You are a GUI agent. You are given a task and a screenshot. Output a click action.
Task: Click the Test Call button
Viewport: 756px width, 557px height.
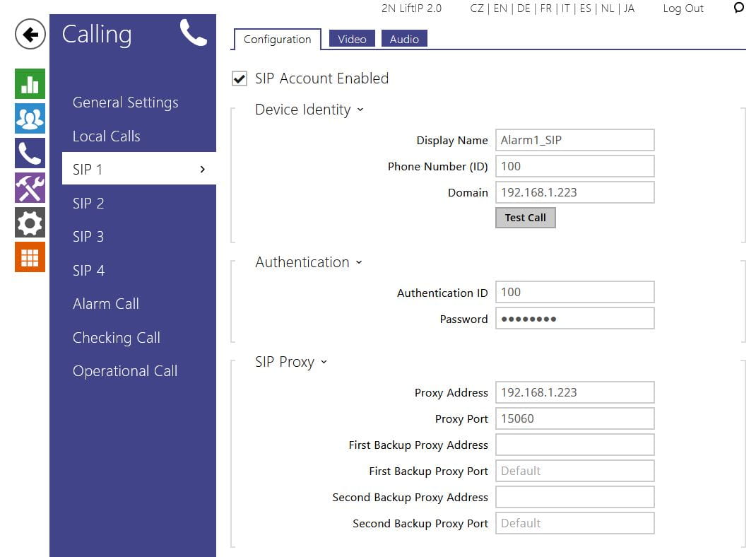point(526,218)
